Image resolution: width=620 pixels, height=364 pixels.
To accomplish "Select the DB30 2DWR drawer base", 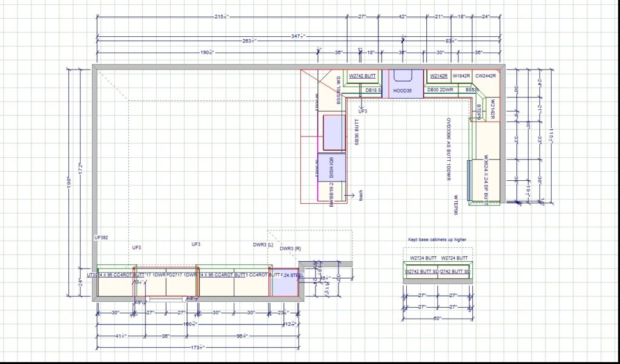I will coord(440,90).
